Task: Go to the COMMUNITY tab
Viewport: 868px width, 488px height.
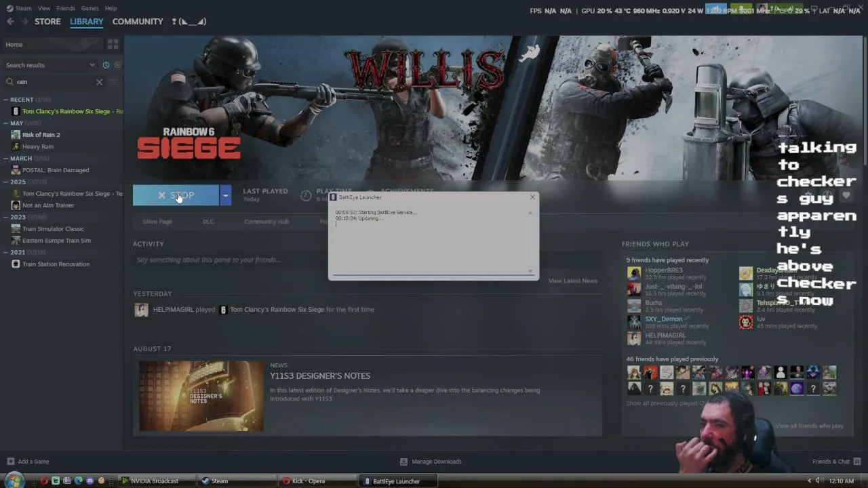Action: pyautogui.click(x=138, y=22)
